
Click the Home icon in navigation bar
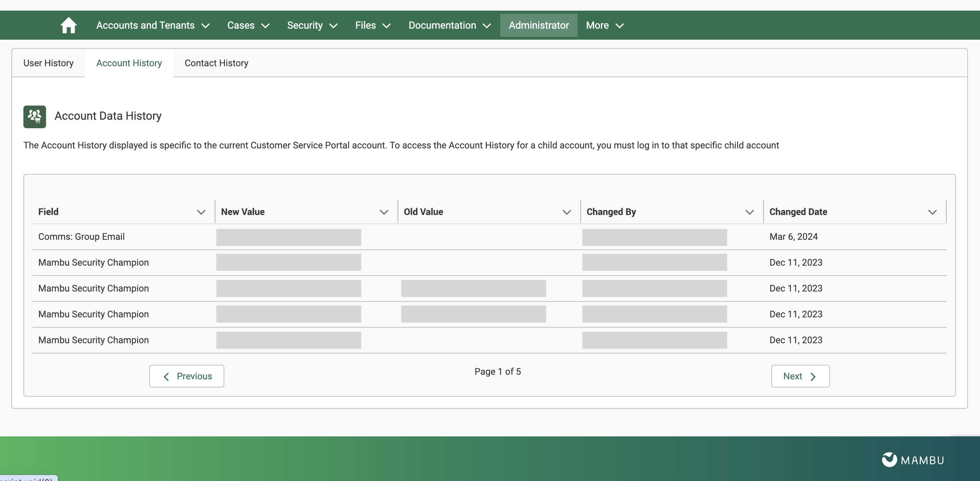[x=68, y=26]
